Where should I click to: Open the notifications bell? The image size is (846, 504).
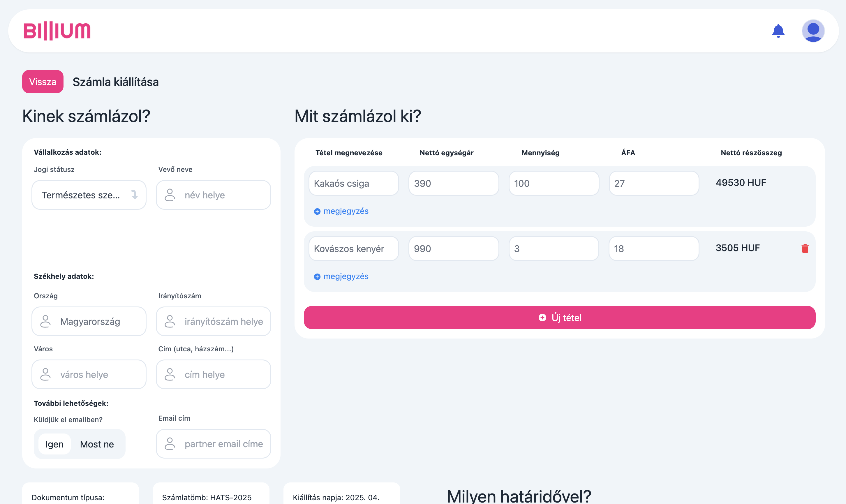tap(778, 31)
